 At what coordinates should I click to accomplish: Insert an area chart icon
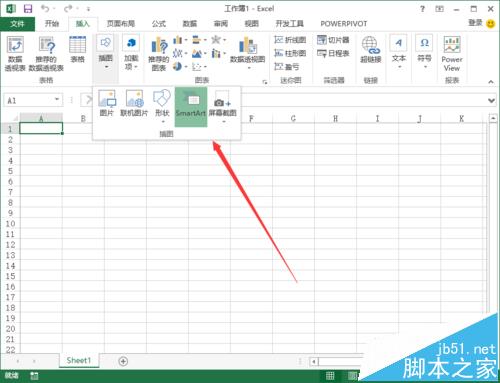(x=199, y=53)
